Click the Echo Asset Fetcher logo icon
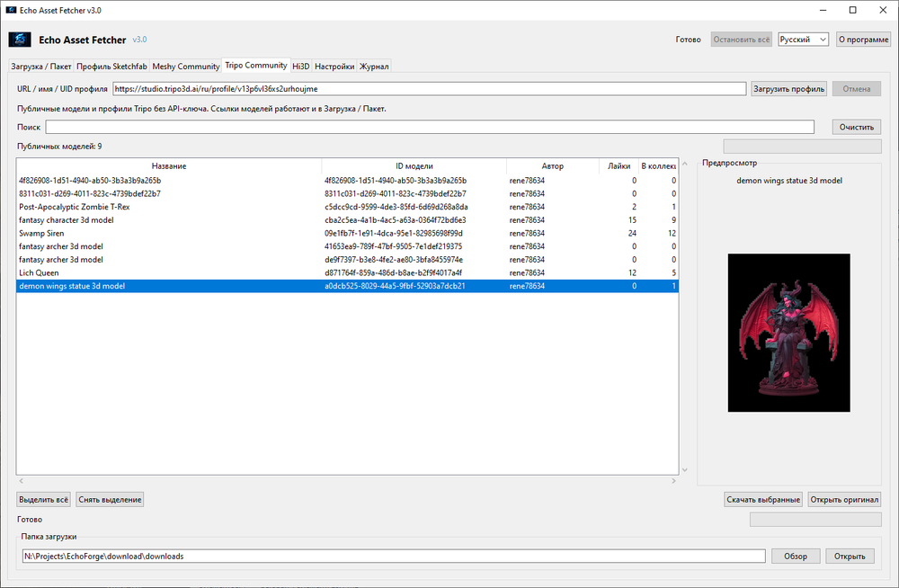The height and width of the screenshot is (588, 899). click(20, 40)
